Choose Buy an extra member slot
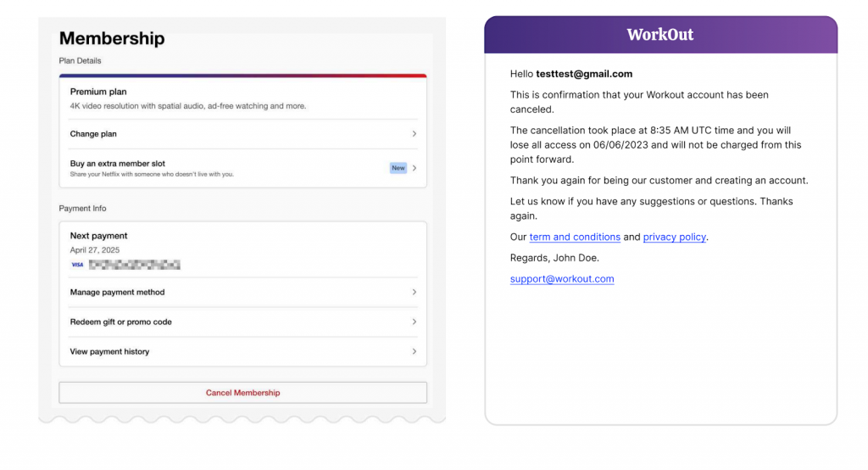Screen dimensions: 868x470 (118, 164)
